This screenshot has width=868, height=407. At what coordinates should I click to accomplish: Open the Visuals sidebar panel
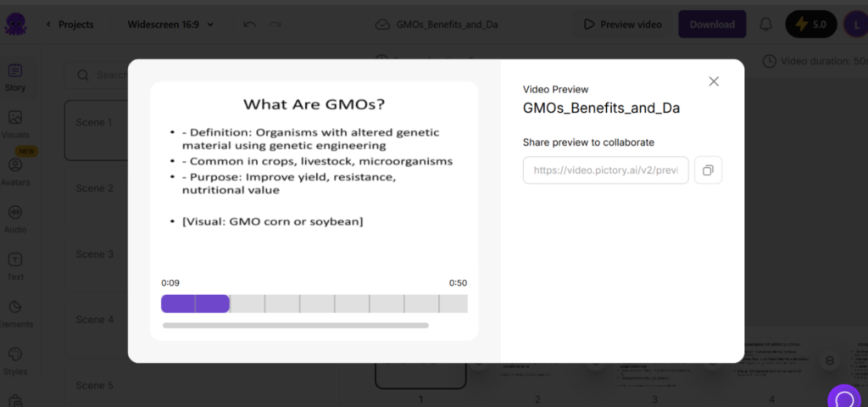pyautogui.click(x=15, y=124)
